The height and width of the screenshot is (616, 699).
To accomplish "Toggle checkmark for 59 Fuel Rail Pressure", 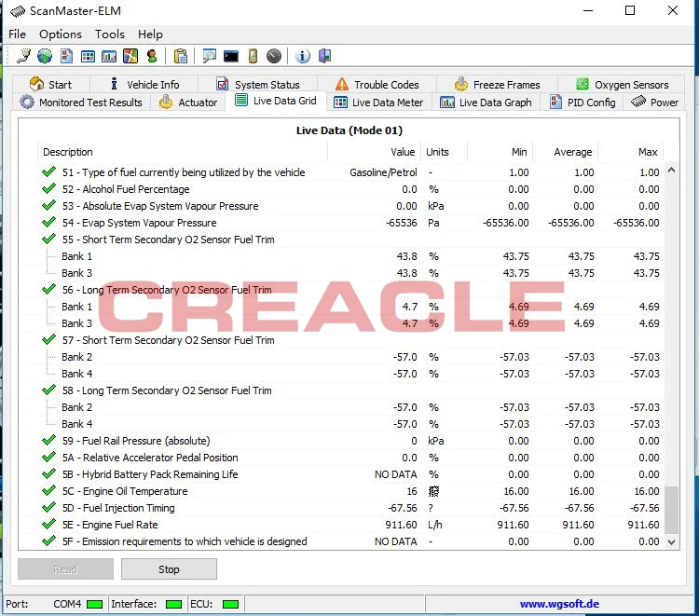I will (x=48, y=441).
